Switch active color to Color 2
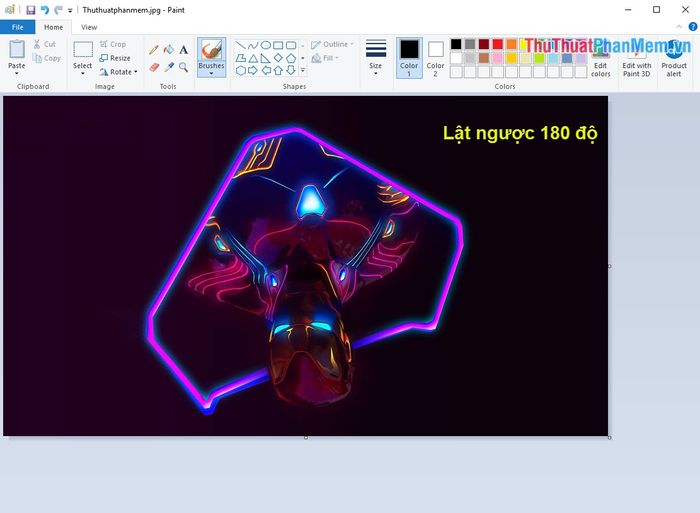This screenshot has width=700, height=513. pos(436,56)
